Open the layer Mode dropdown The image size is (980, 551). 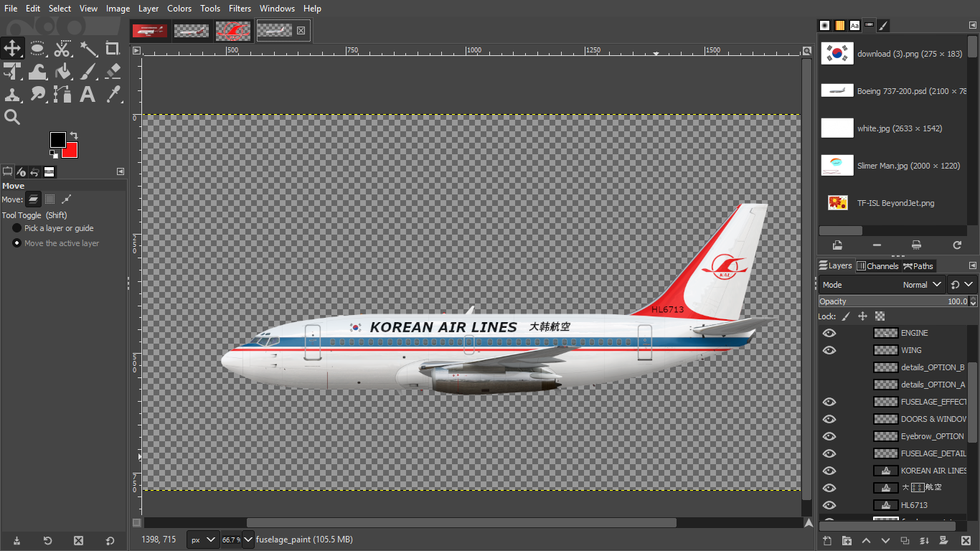click(882, 285)
